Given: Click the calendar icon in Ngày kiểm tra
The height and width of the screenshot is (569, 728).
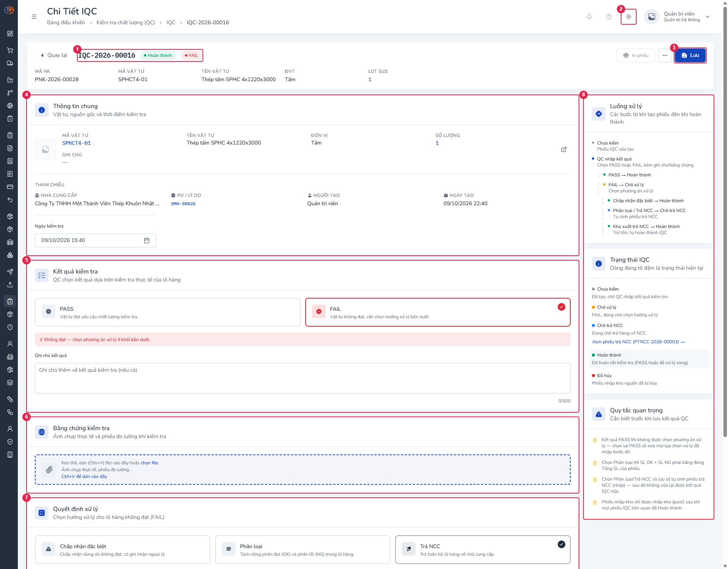Looking at the screenshot, I should (147, 240).
